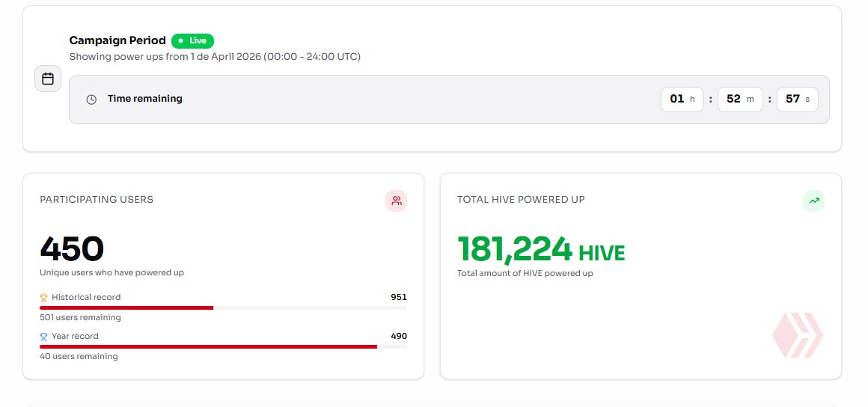Click the TOTAL HIVE POWERED UP title
Viewport: 868px width, 407px height.
click(521, 199)
